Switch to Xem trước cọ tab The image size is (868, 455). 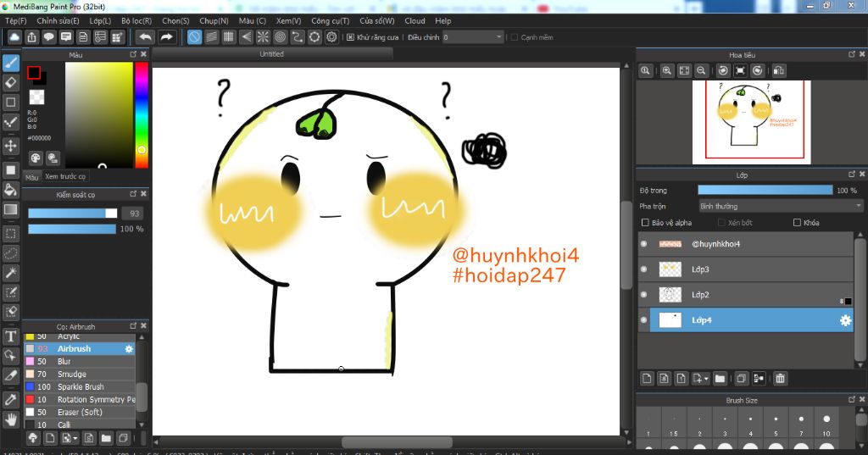coord(65,176)
